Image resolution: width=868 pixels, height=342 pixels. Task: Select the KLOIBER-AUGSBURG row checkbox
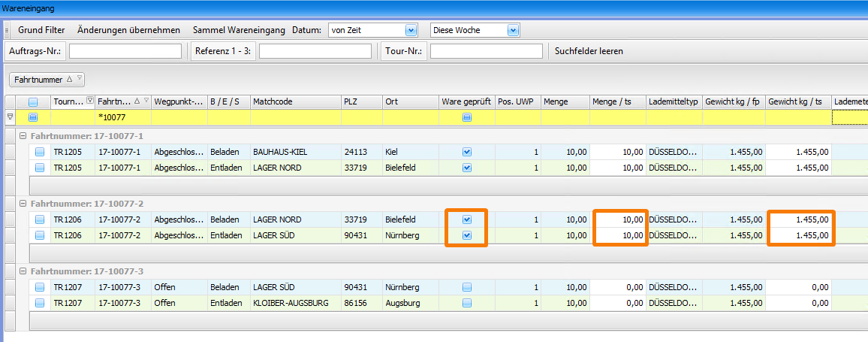(41, 304)
